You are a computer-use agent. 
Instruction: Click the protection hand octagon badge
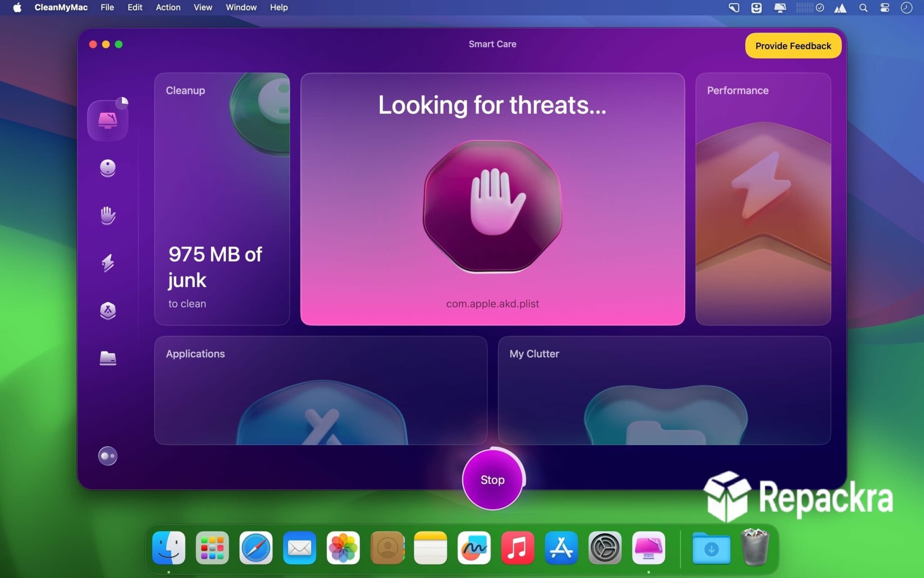click(493, 206)
